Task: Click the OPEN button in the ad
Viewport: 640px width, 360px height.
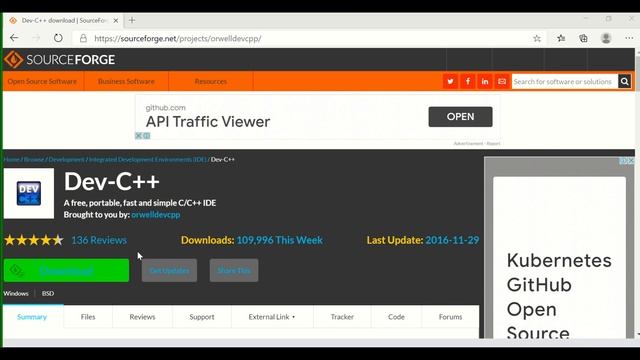Action: [x=460, y=117]
